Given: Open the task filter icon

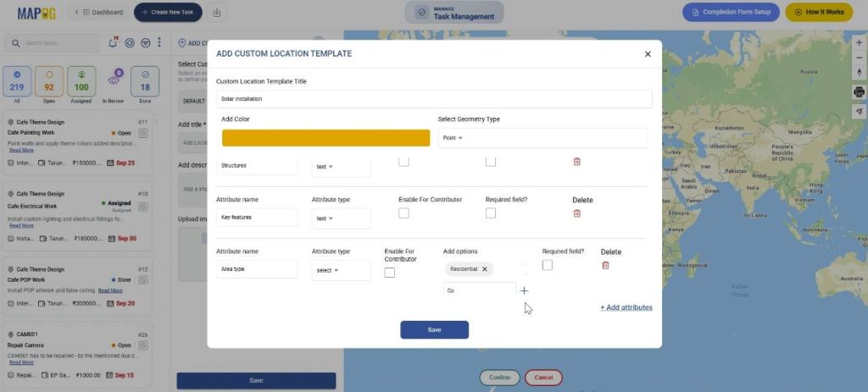Looking at the screenshot, I should click(145, 42).
